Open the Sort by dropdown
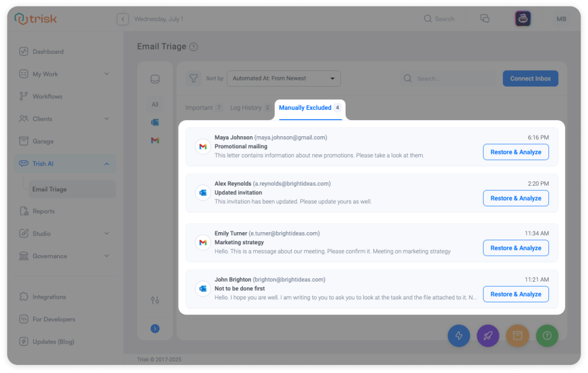Image resolution: width=588 pixels, height=373 pixels. pos(284,78)
